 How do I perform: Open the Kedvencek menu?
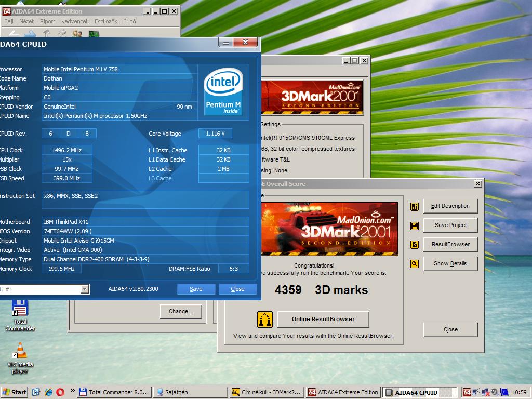click(x=75, y=21)
